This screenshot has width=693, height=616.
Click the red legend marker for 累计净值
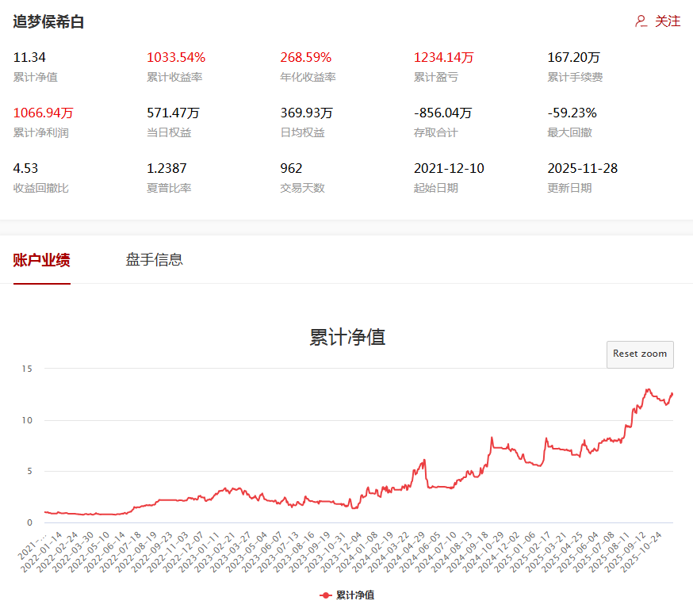(324, 594)
